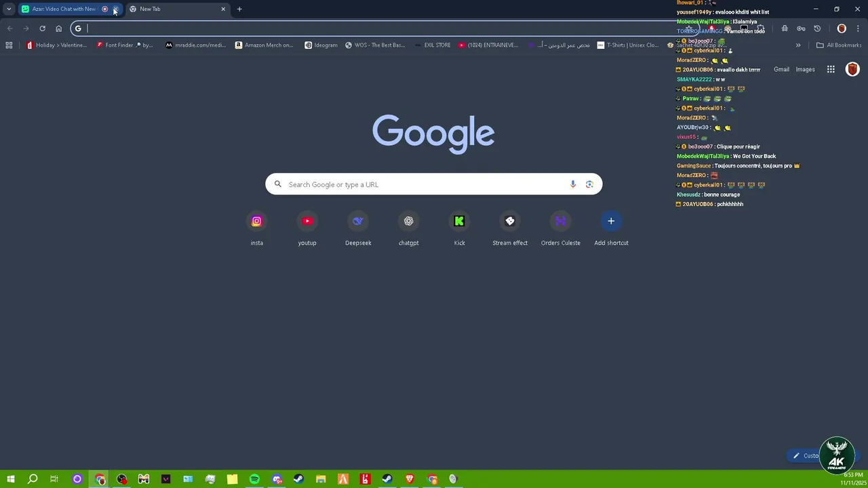Open the history clock icon in toolbar
868x488 pixels.
(x=817, y=28)
